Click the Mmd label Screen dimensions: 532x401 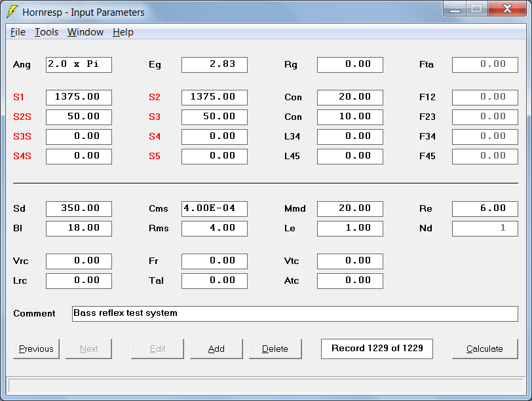pos(295,208)
